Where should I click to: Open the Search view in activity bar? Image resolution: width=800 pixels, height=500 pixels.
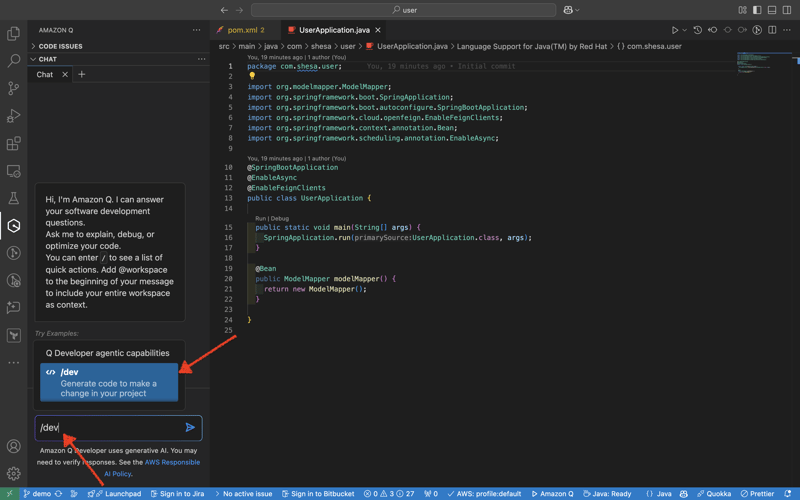tap(14, 61)
